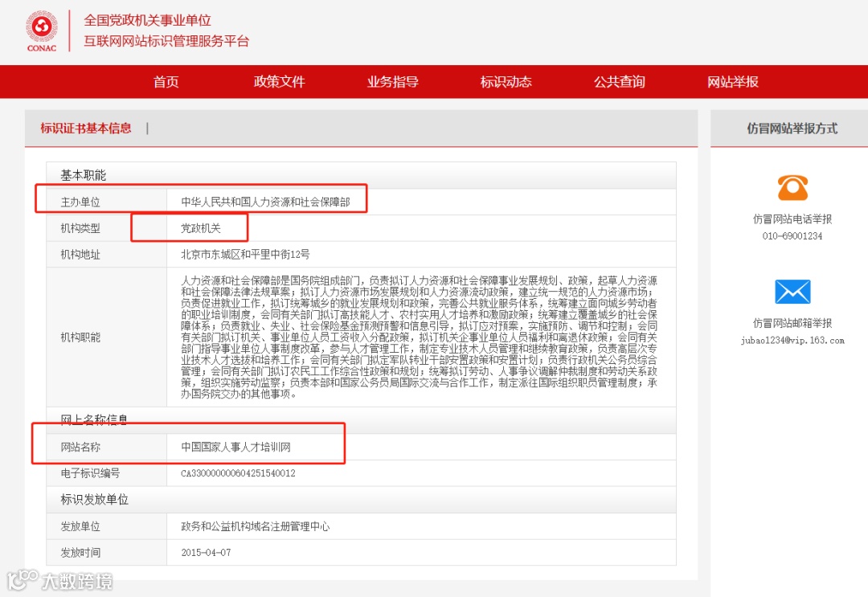Click the 网上名称信息 section header
Viewport: 868px width, 597px height.
(x=361, y=420)
